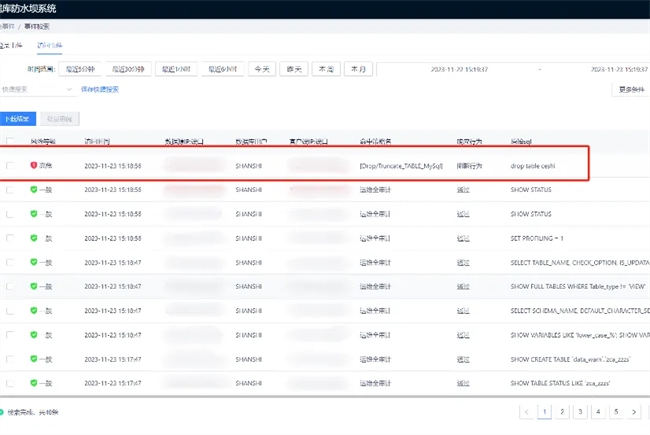Open the 更多条件 more conditions button
The width and height of the screenshot is (650, 435).
631,90
